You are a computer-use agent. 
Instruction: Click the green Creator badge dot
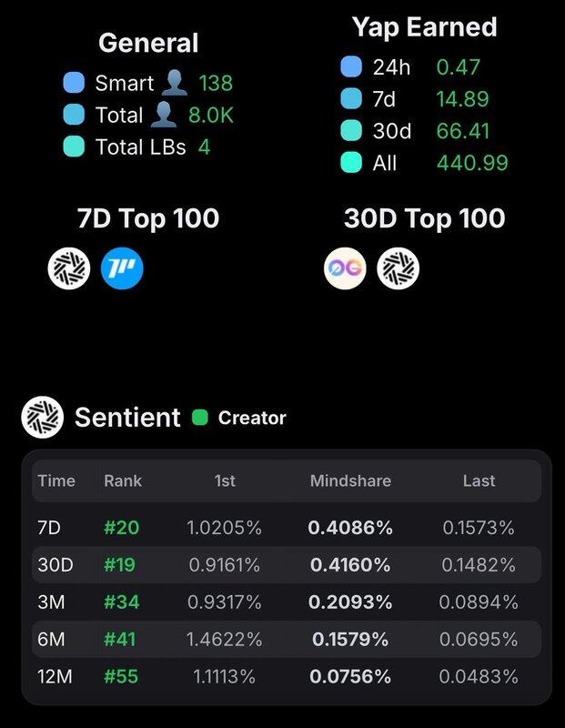pos(200,418)
